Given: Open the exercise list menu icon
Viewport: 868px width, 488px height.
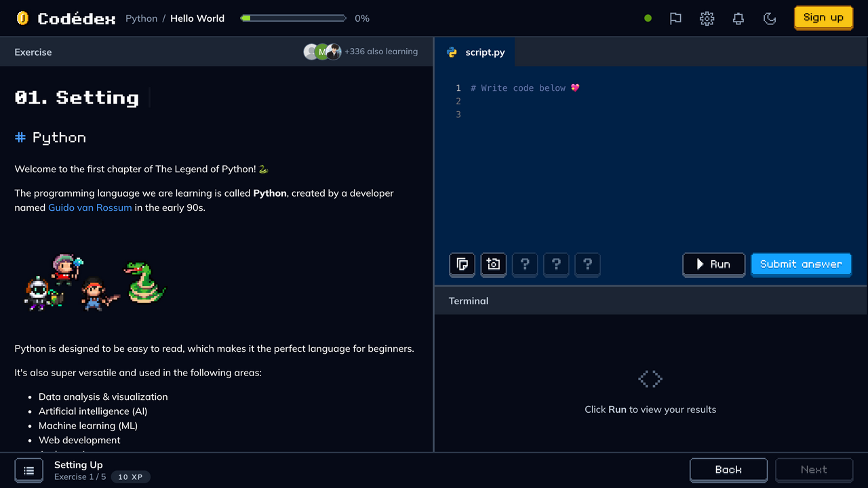Looking at the screenshot, I should coord(29,470).
